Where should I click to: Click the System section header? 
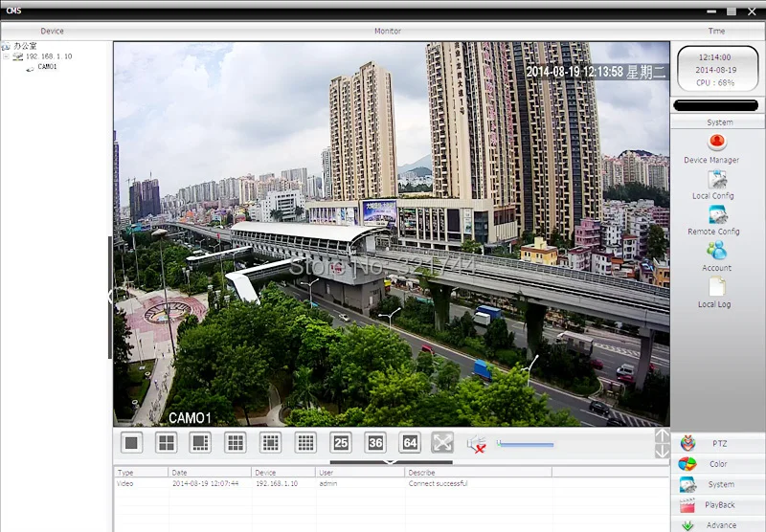tap(719, 122)
